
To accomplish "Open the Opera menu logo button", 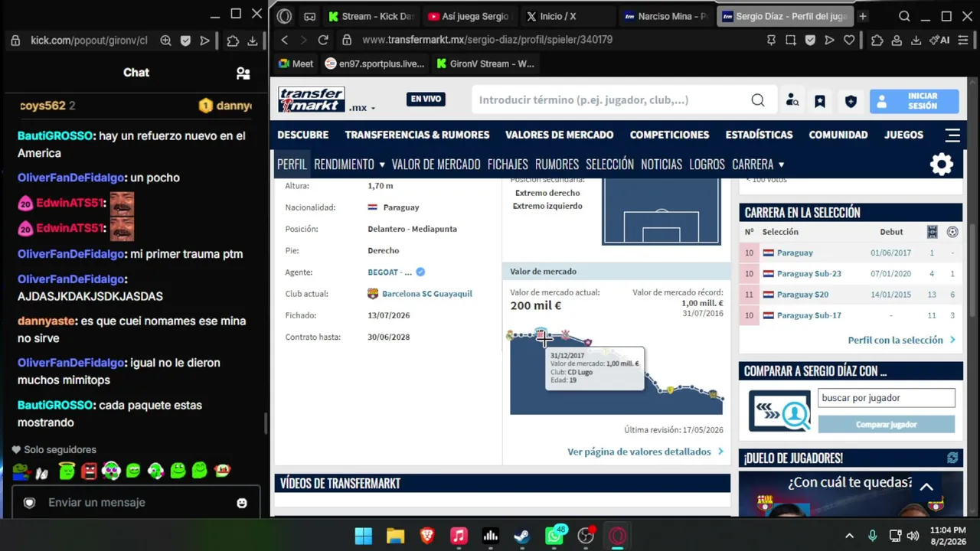I will click(x=285, y=16).
